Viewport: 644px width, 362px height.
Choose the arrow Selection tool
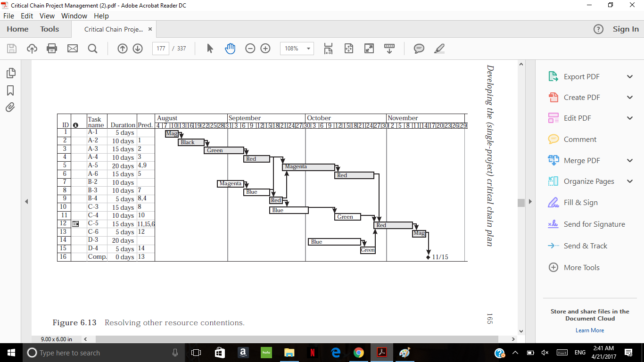pos(210,49)
